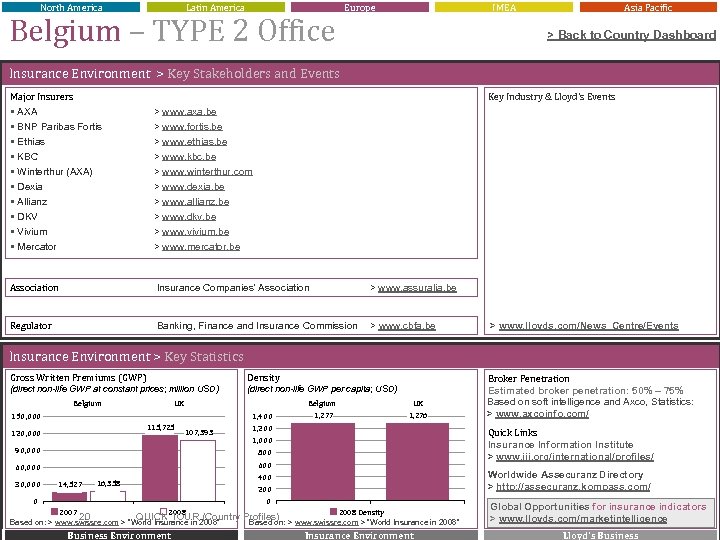Select 'Ethias' insurer entry
Screen dimensions: 720x540
[31, 142]
